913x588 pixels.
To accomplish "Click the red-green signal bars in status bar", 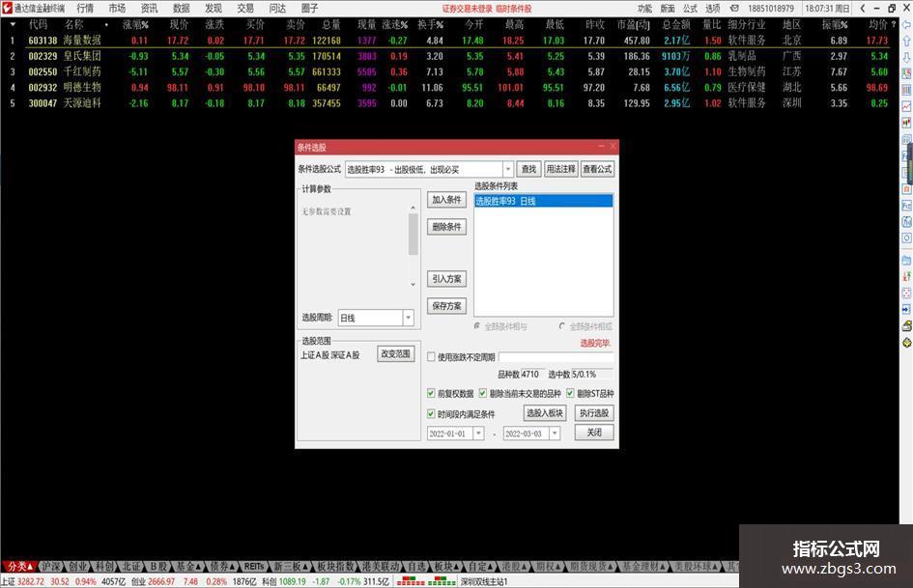I will coord(426,581).
